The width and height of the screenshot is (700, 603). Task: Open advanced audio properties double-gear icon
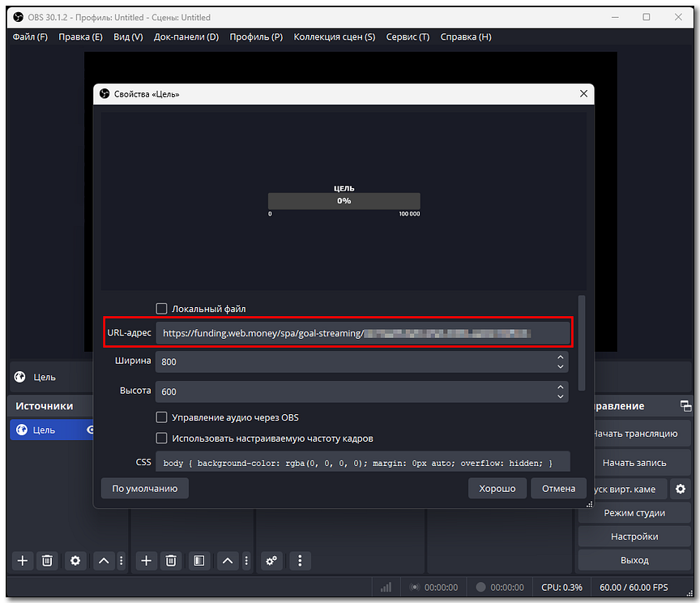coord(271,560)
